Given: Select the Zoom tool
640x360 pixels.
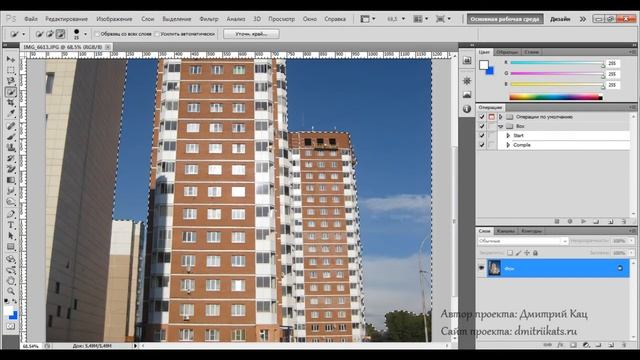Looking at the screenshot, I should [11, 291].
